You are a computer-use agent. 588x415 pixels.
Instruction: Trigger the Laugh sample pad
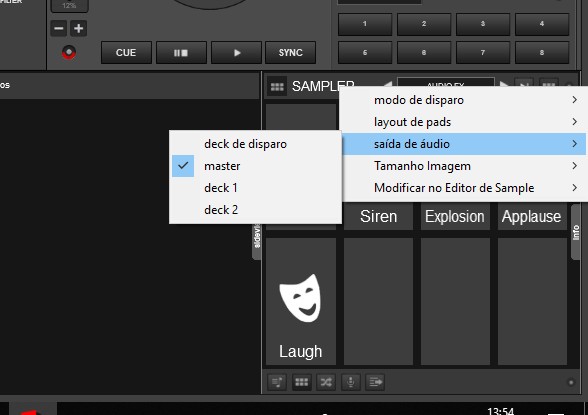(x=301, y=301)
